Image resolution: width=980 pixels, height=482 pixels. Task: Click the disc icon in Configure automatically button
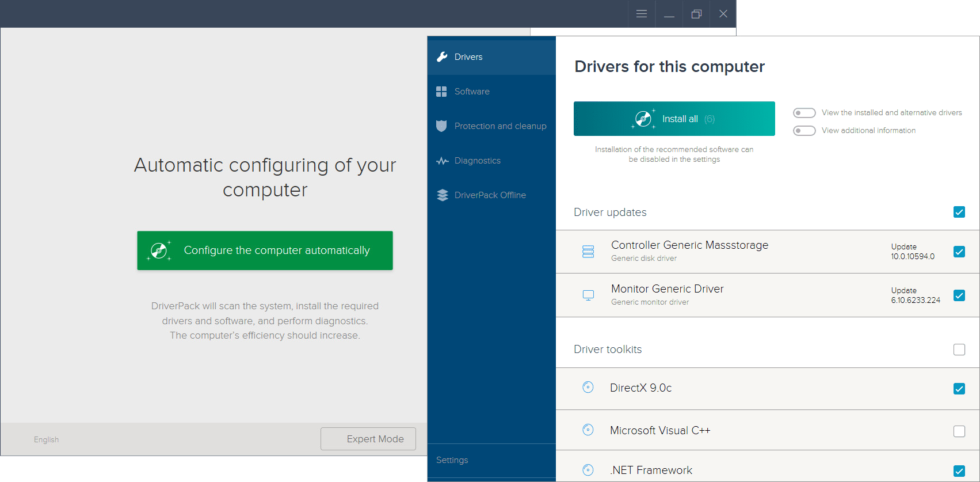click(x=159, y=251)
